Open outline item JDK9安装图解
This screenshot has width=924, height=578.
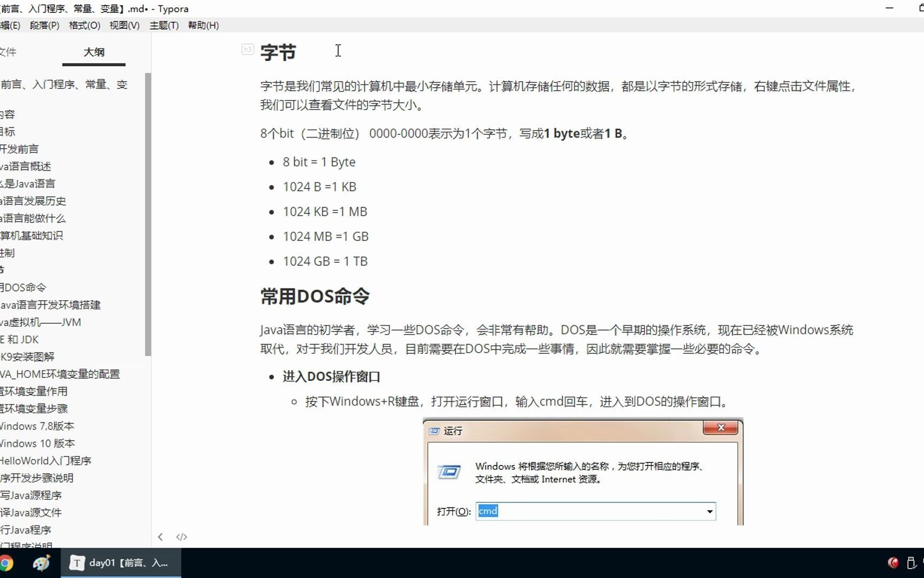click(x=27, y=356)
